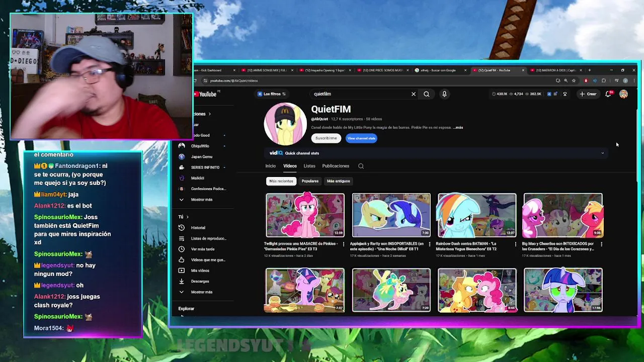The width and height of the screenshot is (644, 362).
Task: Open the Big Mac y Cheerilee thumbnail
Action: point(563,215)
